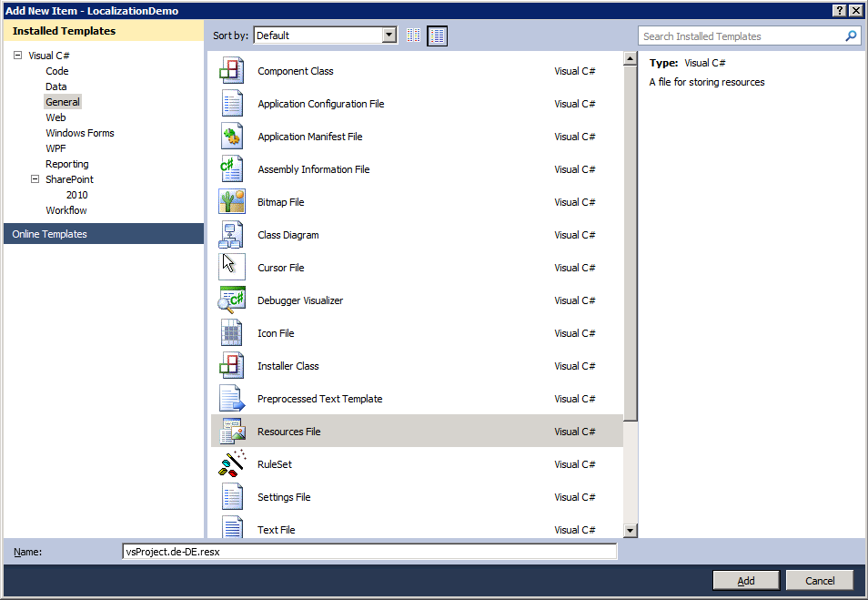Click the Installer Class icon
The height and width of the screenshot is (600, 868).
231,366
